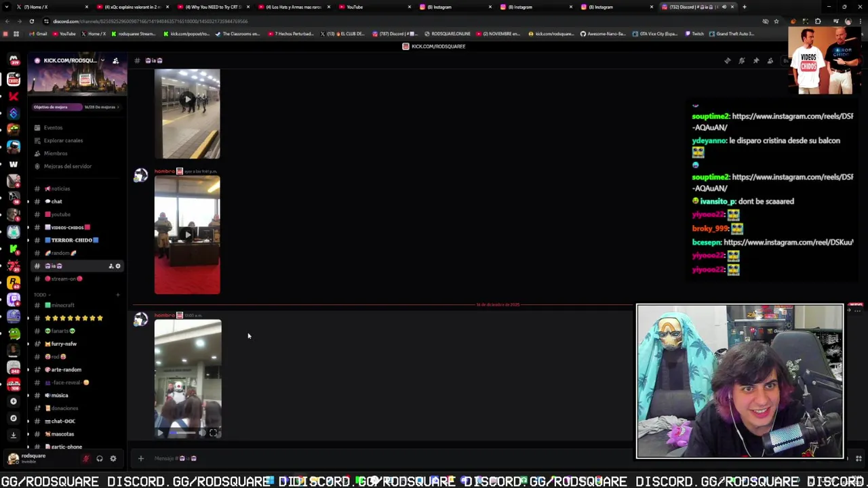This screenshot has width=868, height=488.
Task: Switch to the YouTube browser tab
Action: (x=374, y=7)
